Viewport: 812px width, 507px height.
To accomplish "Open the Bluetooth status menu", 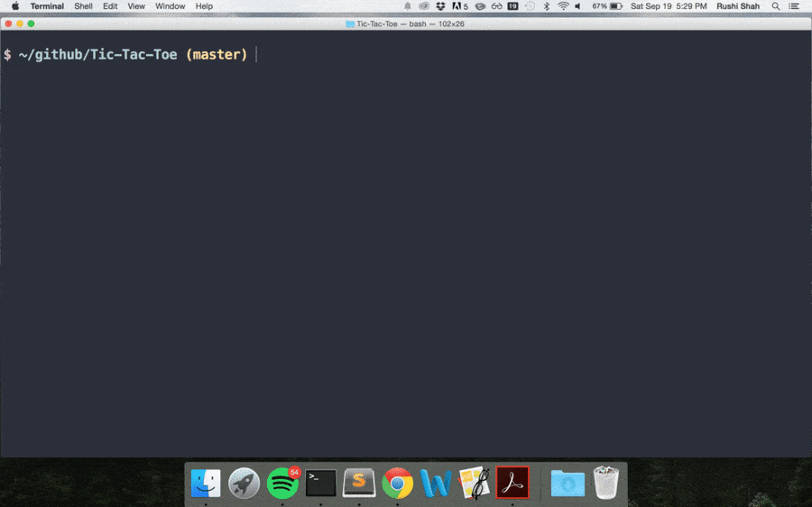I will pyautogui.click(x=547, y=6).
